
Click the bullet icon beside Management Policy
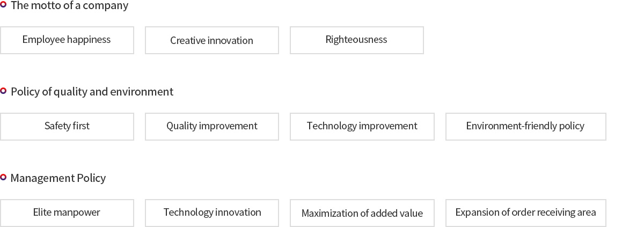tap(3, 177)
